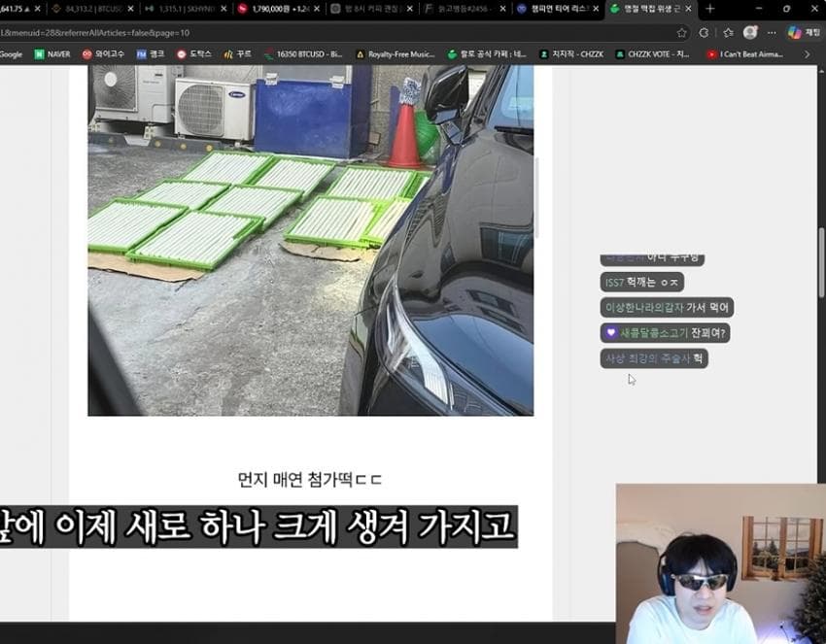This screenshot has width=826, height=644.
Task: Close the 1,790,000원 tab
Action: click(317, 9)
